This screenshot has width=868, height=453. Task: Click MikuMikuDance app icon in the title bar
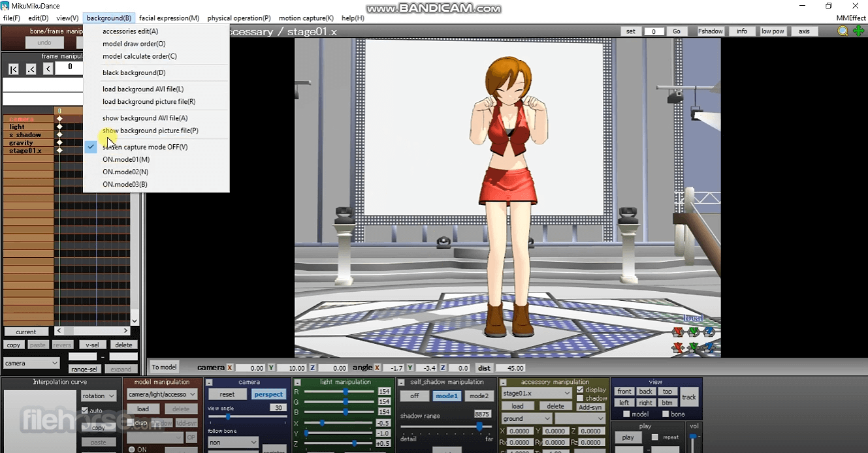pos(5,6)
